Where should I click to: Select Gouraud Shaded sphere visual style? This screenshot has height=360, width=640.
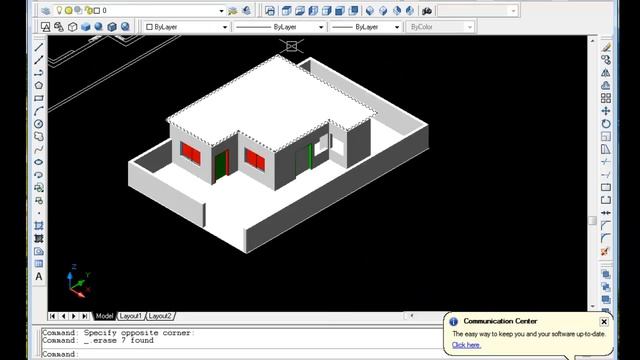98,27
